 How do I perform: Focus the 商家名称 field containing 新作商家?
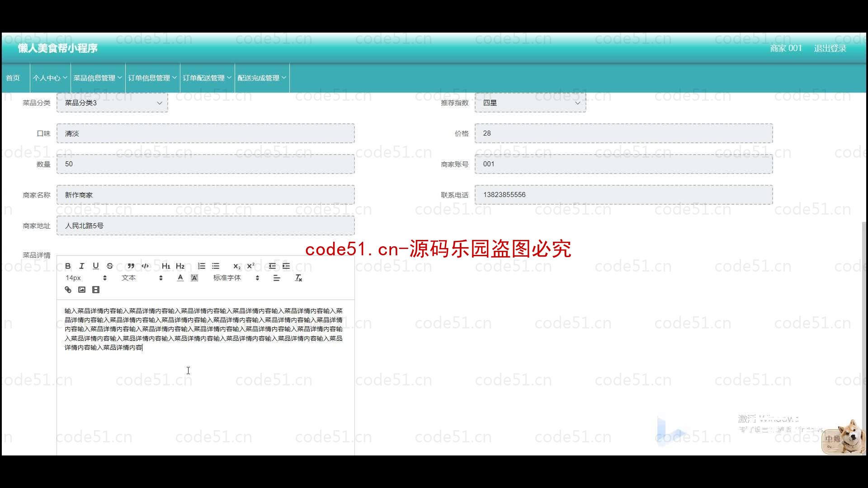point(205,195)
